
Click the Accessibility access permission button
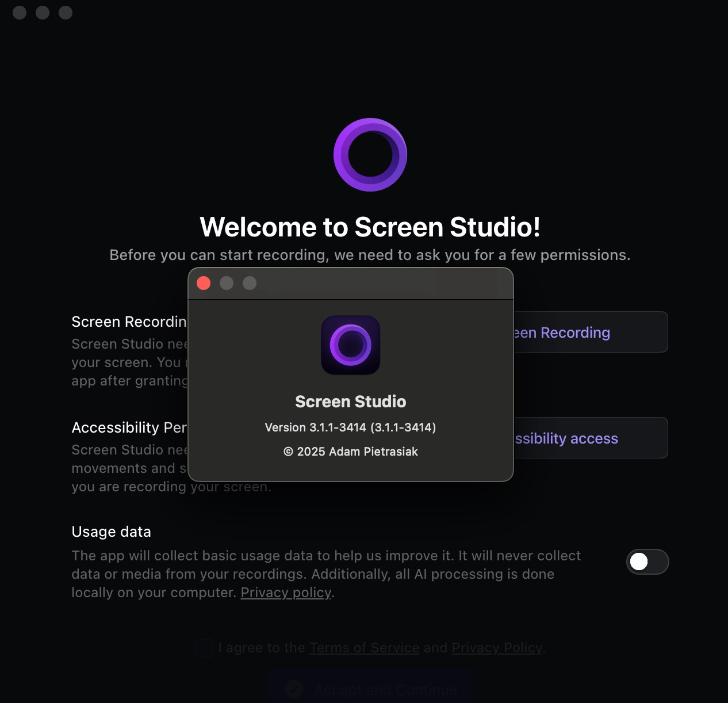pos(590,438)
